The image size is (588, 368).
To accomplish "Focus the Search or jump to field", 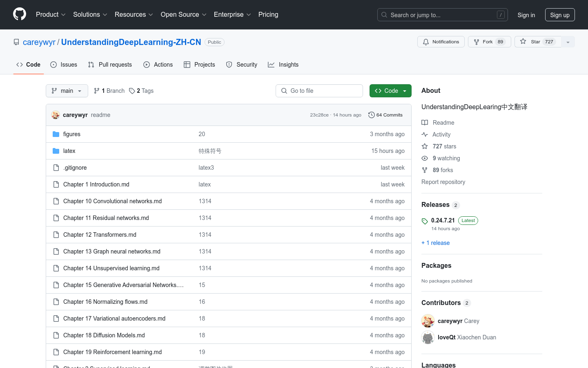I will click(x=443, y=15).
